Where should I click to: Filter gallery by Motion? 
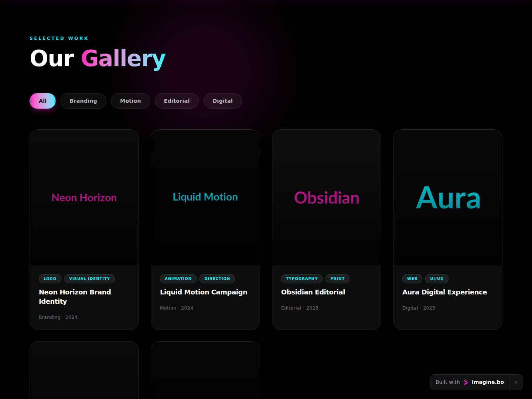130,101
